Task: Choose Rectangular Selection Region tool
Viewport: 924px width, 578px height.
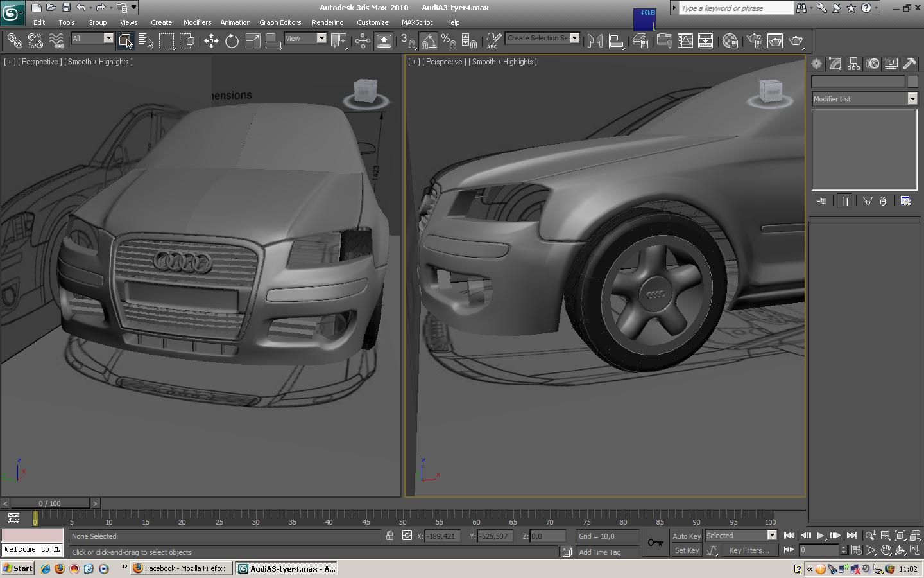Action: 167,41
